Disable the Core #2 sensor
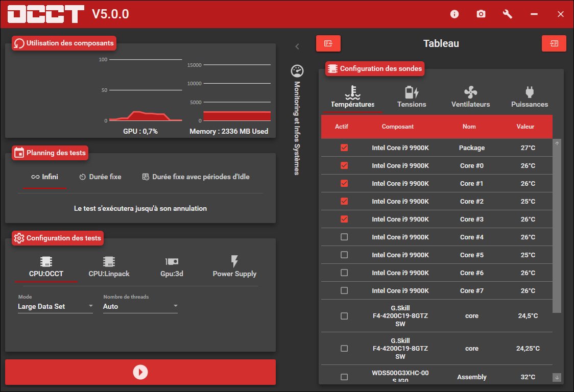The height and width of the screenshot is (392, 574). pyautogui.click(x=344, y=201)
